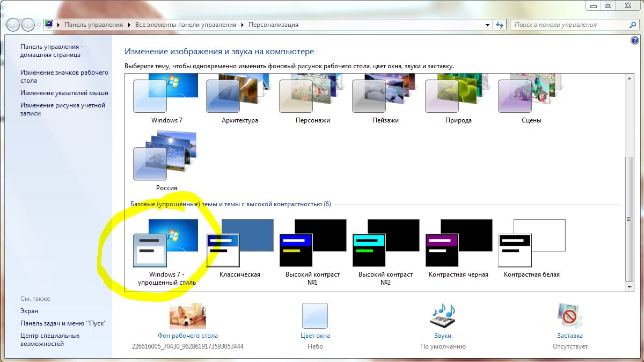Select the Контрастная черная theme
This screenshot has height=362, width=644.
pos(458,248)
